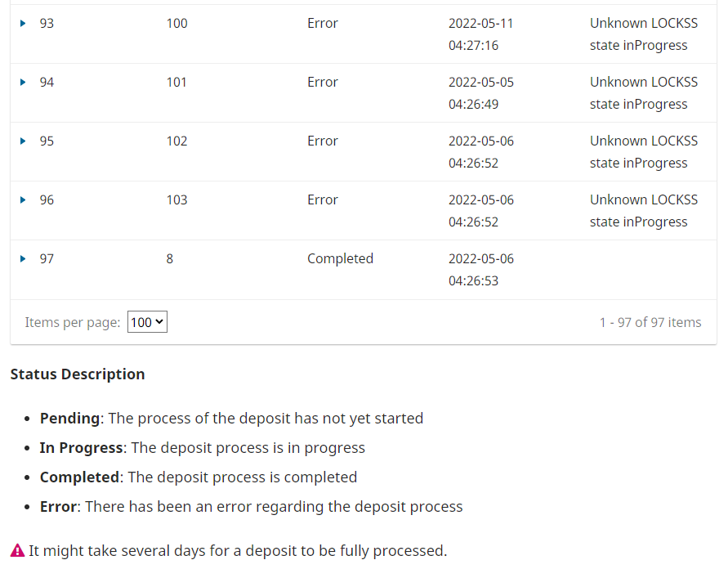
Task: Expand row 95 disclosure triangle
Action: 23,141
